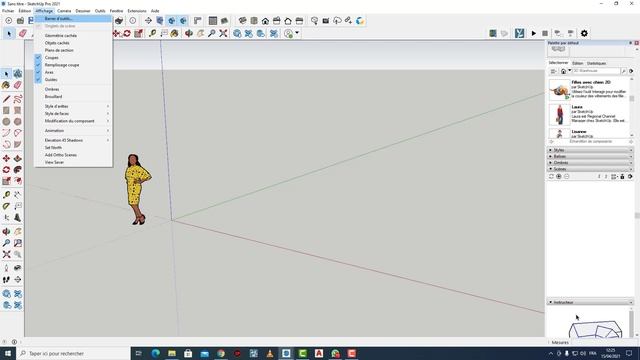Click the Zoom Extents icon in top toolbar

pyautogui.click(x=223, y=33)
